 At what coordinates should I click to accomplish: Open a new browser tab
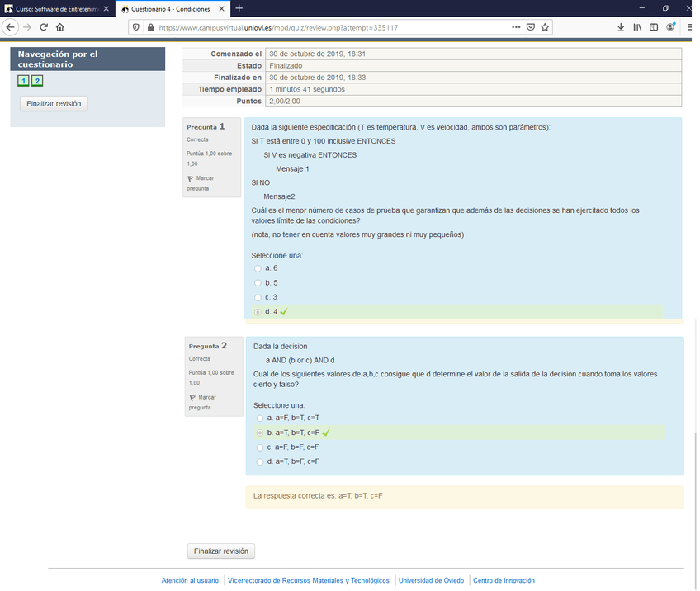(x=239, y=8)
